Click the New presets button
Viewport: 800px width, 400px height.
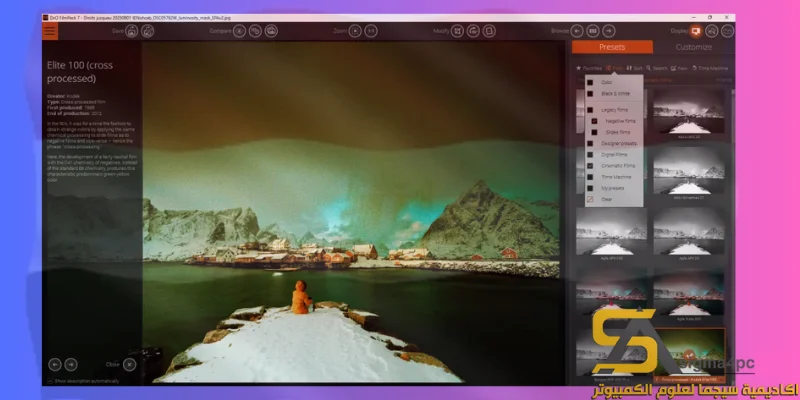pyautogui.click(x=679, y=68)
